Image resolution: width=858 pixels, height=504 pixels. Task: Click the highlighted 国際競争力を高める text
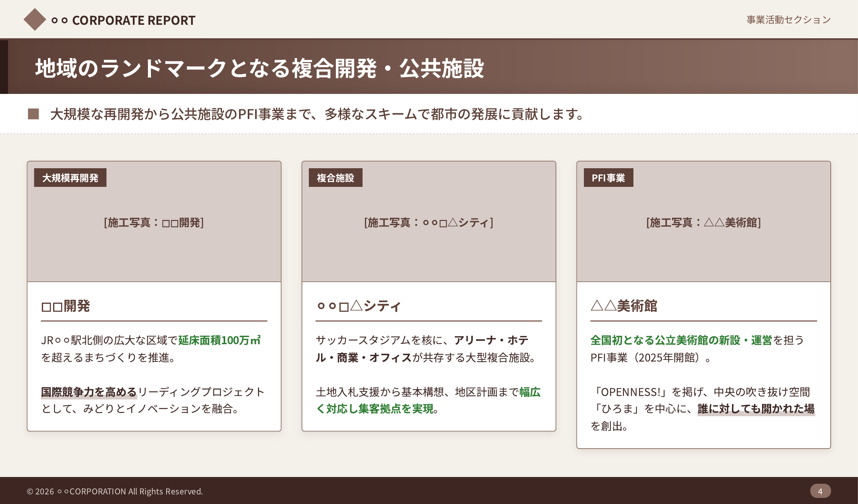[89, 392]
